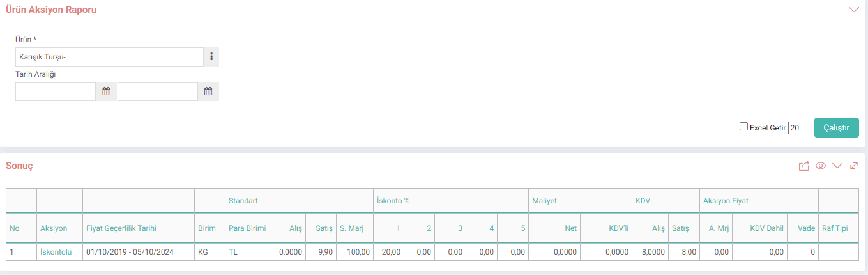Toggle the eye visibility icon in Sonuç

(821, 166)
